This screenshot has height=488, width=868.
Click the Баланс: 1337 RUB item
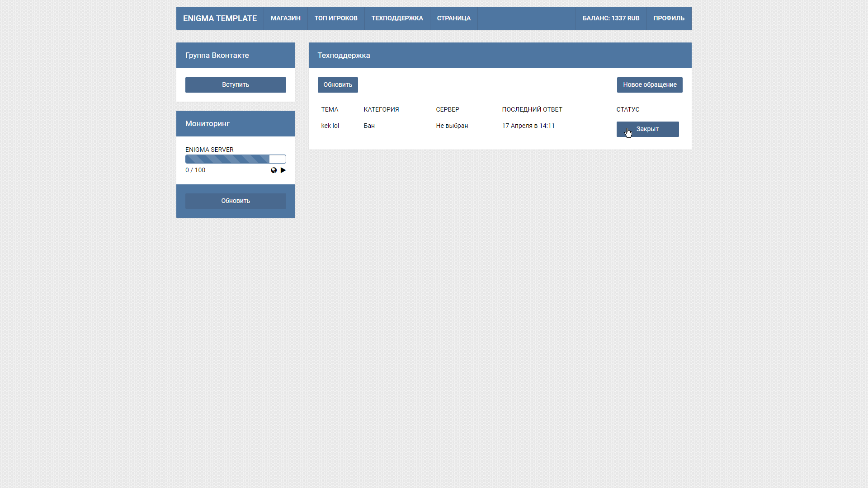click(611, 19)
